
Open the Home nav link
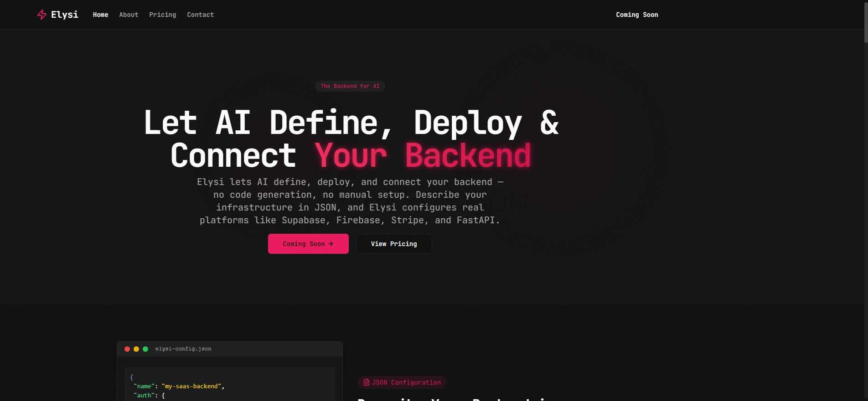point(100,15)
